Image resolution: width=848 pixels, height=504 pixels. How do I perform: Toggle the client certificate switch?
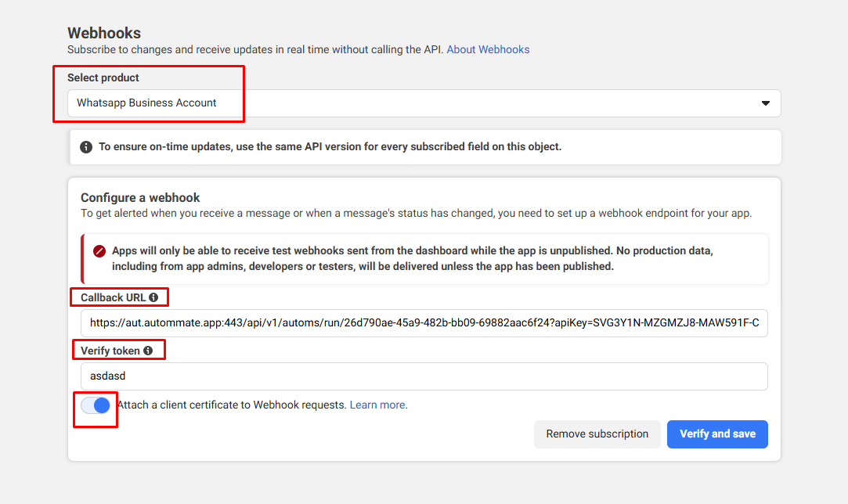(x=96, y=405)
